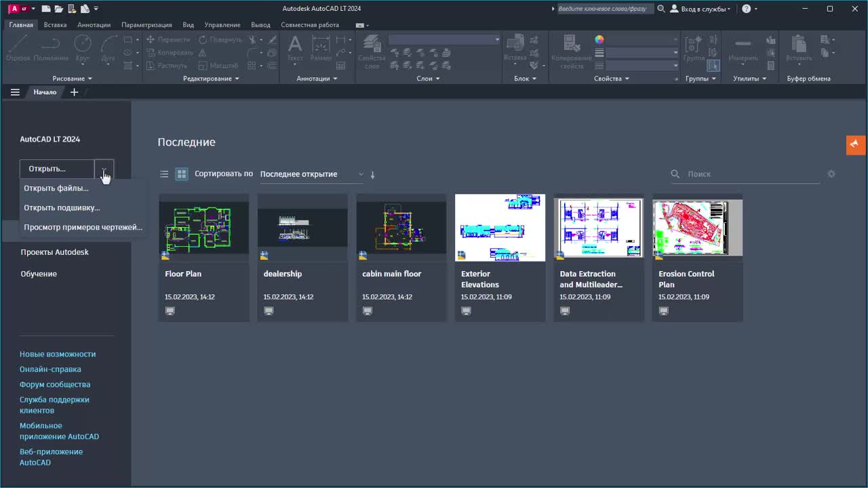The height and width of the screenshot is (488, 868).
Task: Follow the Форум сообщества link
Action: [55, 384]
